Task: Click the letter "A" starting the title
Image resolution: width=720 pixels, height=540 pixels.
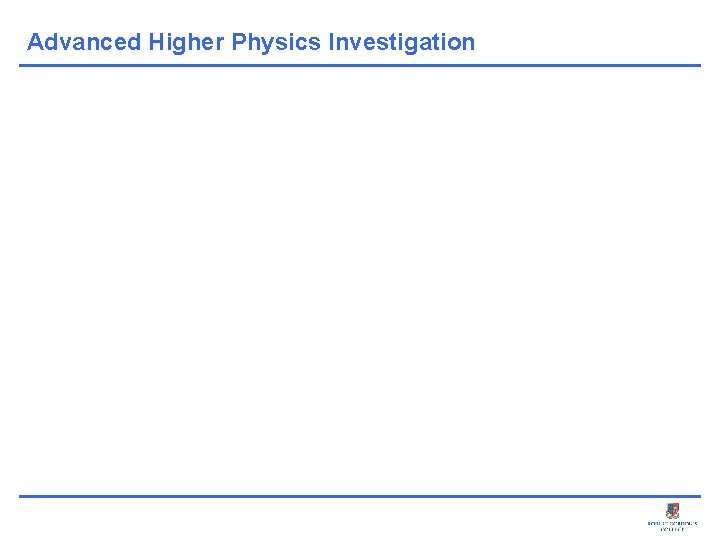Action: tap(35, 42)
